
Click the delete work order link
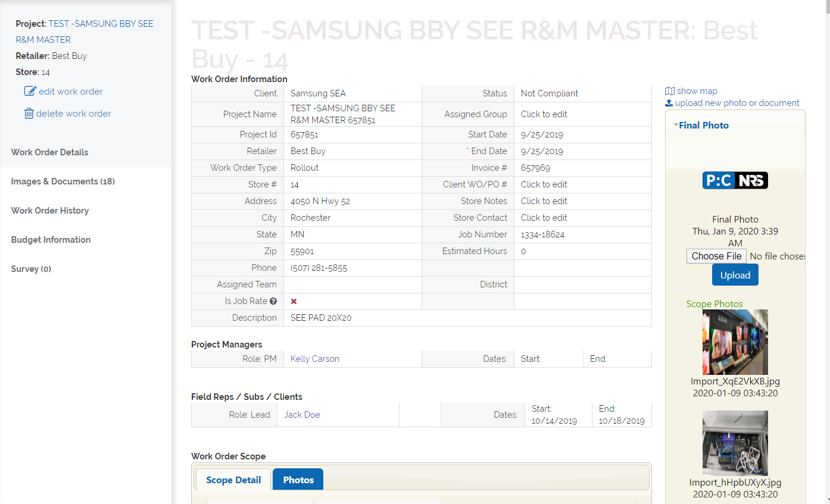(74, 113)
